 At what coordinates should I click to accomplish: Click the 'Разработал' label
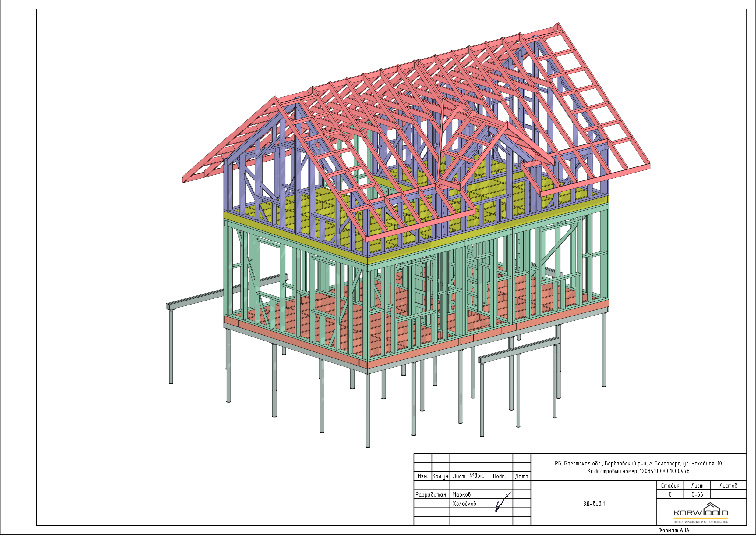coord(431,494)
